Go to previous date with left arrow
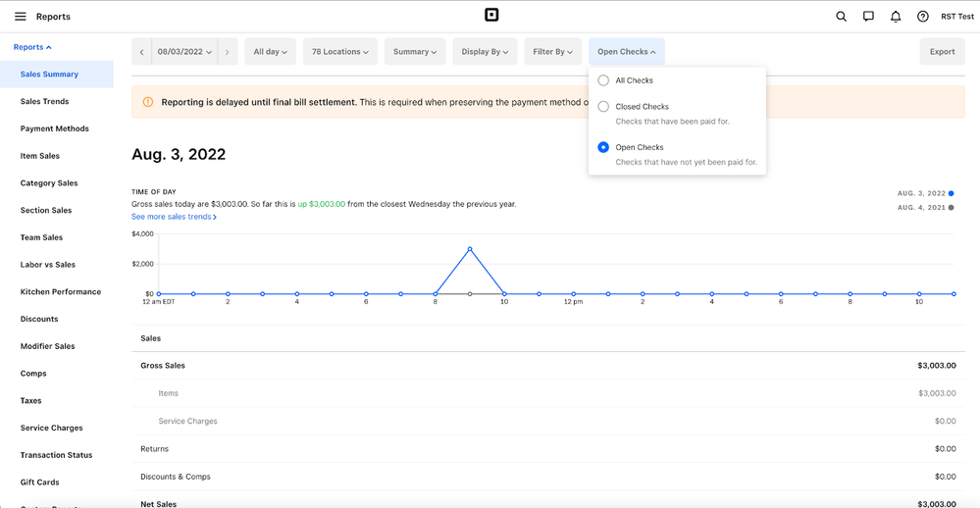This screenshot has height=508, width=980. [141, 52]
